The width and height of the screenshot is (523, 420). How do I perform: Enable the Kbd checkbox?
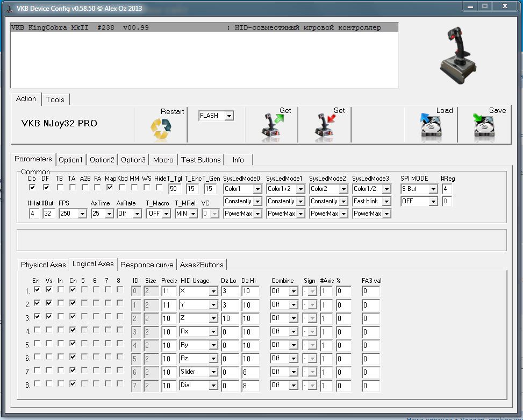(122, 188)
